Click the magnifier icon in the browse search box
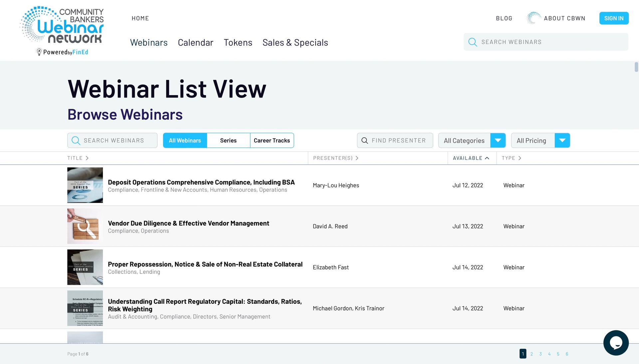The height and width of the screenshot is (364, 639). tap(76, 141)
